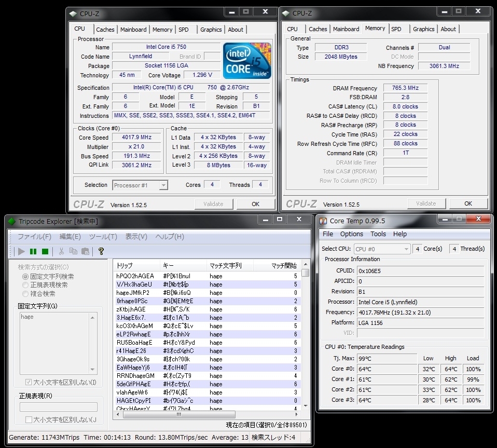
Task: Open help via question mark icon
Action: click(x=101, y=251)
